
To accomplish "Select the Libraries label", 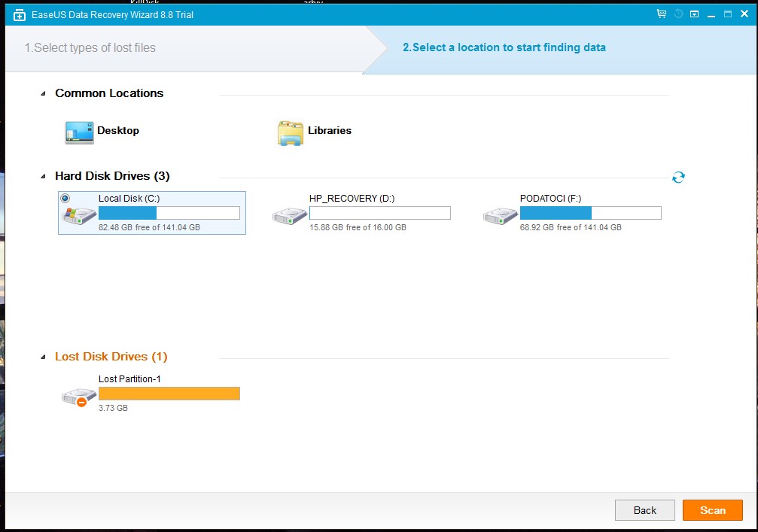I will click(330, 130).
